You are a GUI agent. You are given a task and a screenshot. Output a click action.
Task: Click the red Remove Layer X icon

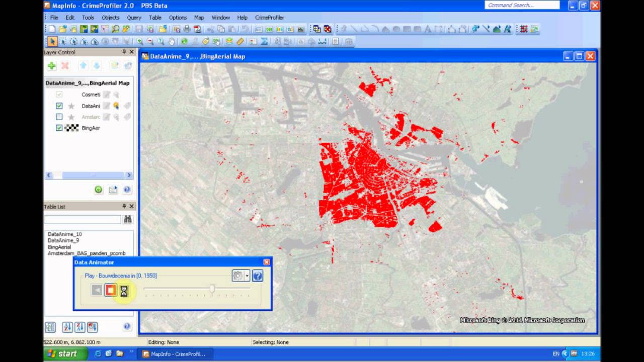(x=65, y=66)
